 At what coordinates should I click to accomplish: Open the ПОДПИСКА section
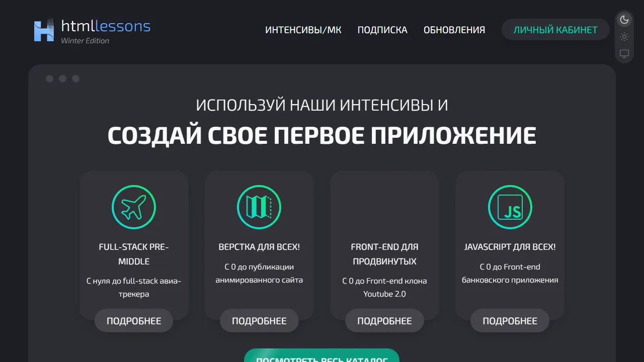(382, 30)
